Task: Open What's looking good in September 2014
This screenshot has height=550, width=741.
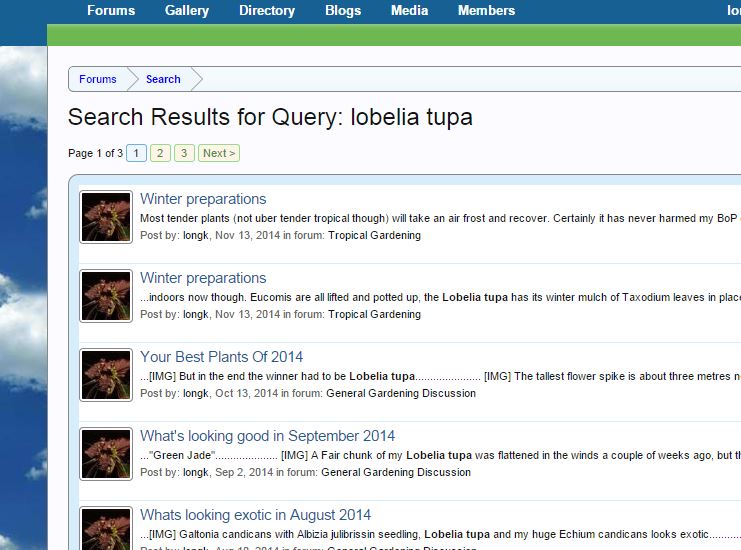Action: click(267, 436)
